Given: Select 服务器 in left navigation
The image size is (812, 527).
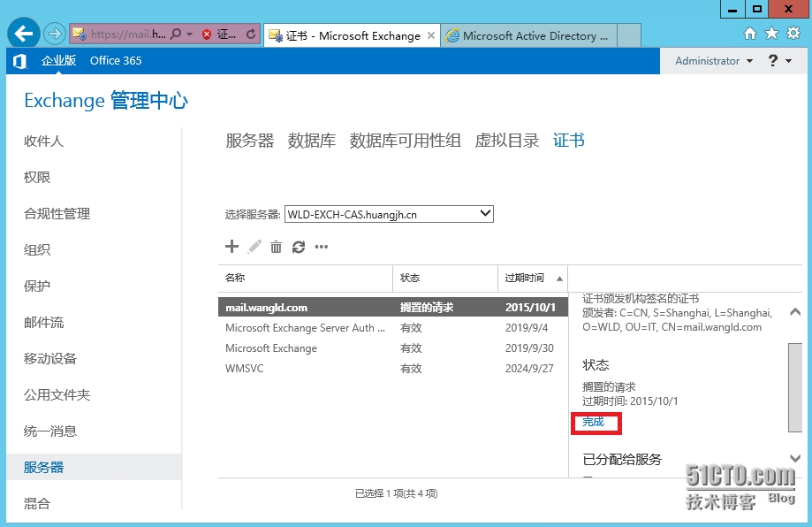Looking at the screenshot, I should (x=95, y=467).
